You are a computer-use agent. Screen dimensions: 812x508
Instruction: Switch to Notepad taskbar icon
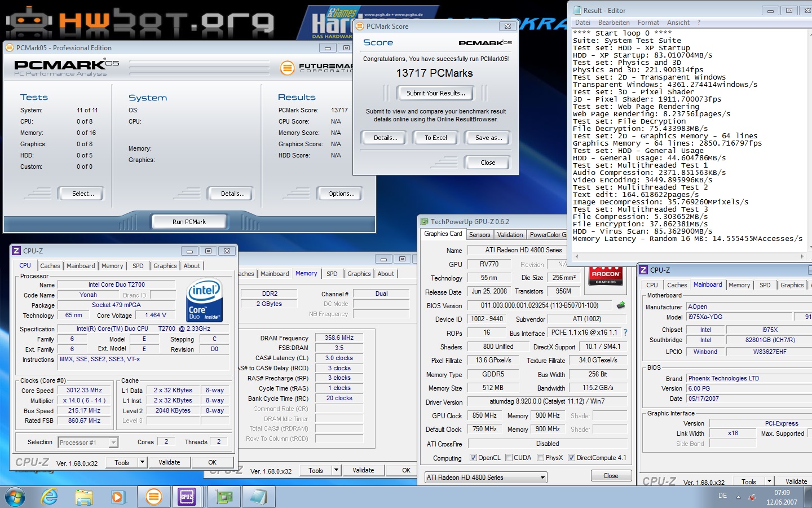[x=259, y=497]
